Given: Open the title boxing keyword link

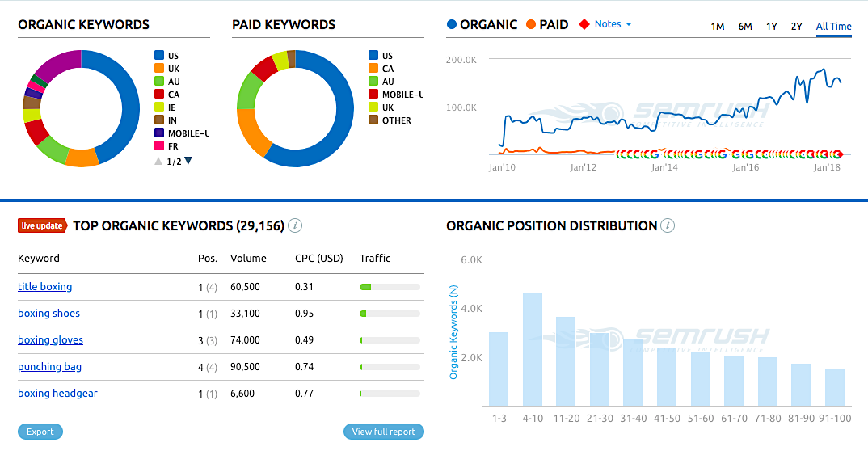Looking at the screenshot, I should (x=45, y=287).
